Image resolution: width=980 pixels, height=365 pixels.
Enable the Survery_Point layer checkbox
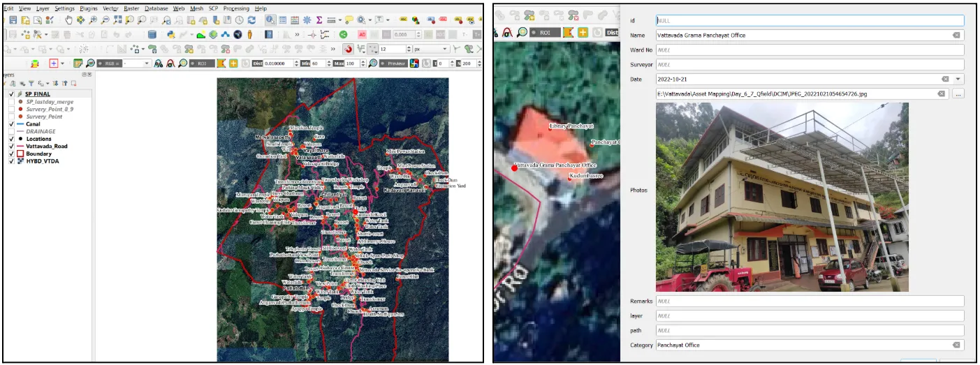(11, 117)
